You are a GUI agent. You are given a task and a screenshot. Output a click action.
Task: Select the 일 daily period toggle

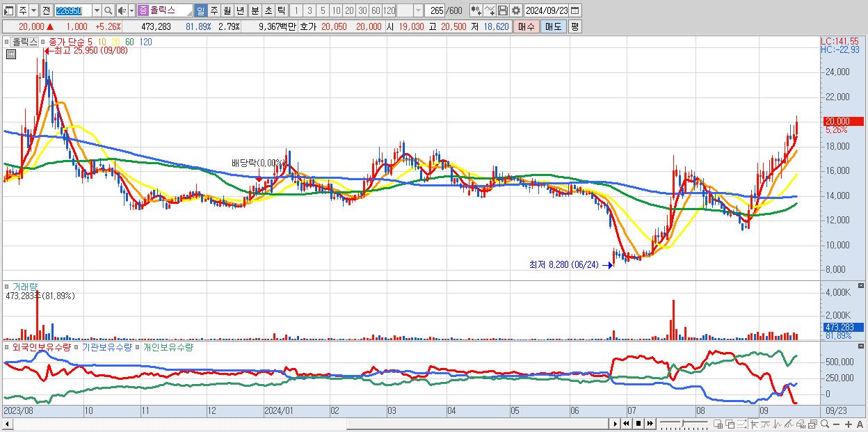click(x=200, y=10)
